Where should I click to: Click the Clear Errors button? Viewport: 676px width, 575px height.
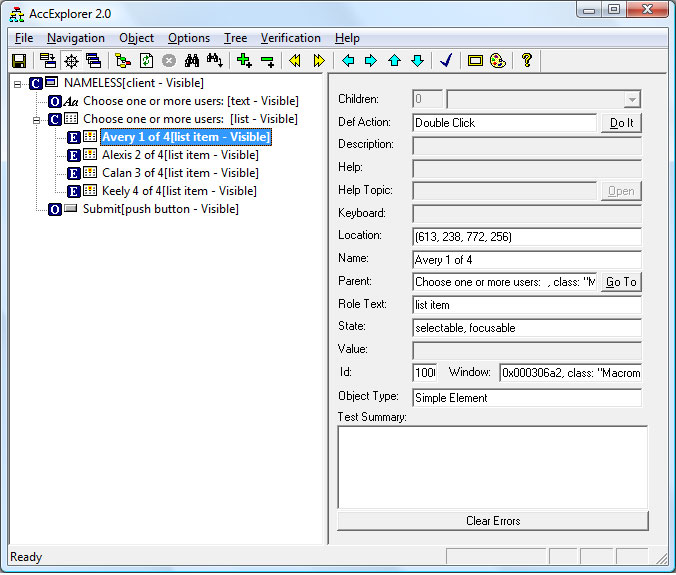tap(493, 521)
